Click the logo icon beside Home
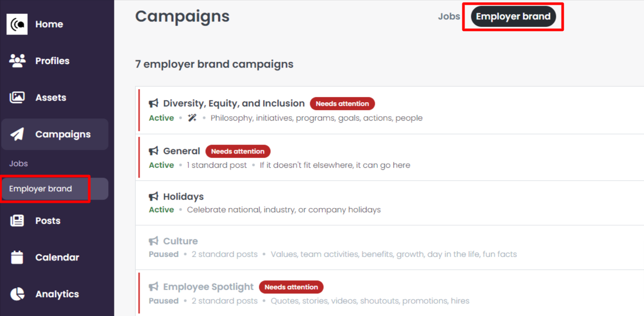The height and width of the screenshot is (316, 644). click(x=17, y=24)
